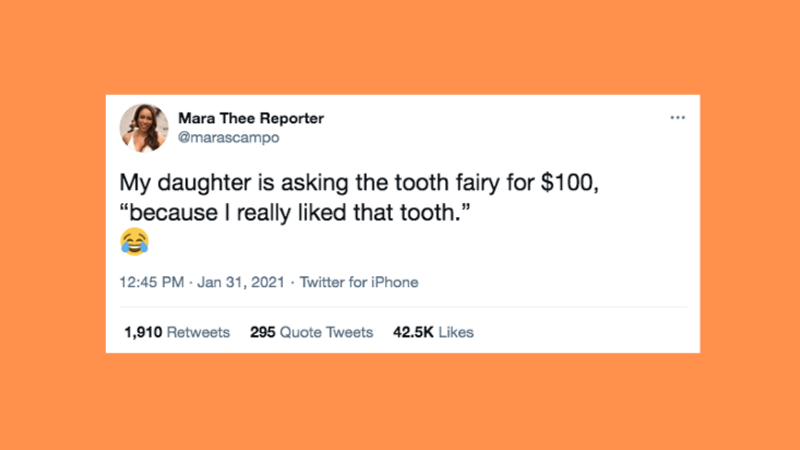
Task: Click the empty white area right of the emoji
Action: tap(400, 242)
